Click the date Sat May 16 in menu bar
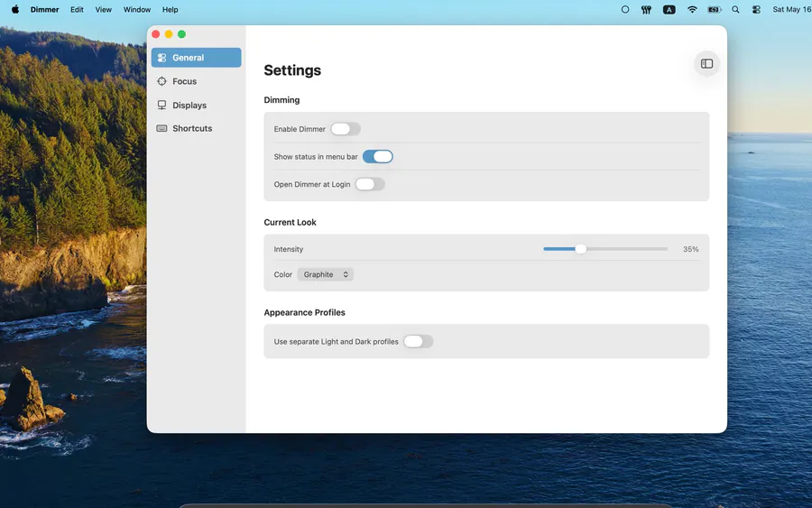Image resolution: width=812 pixels, height=508 pixels. click(792, 9)
